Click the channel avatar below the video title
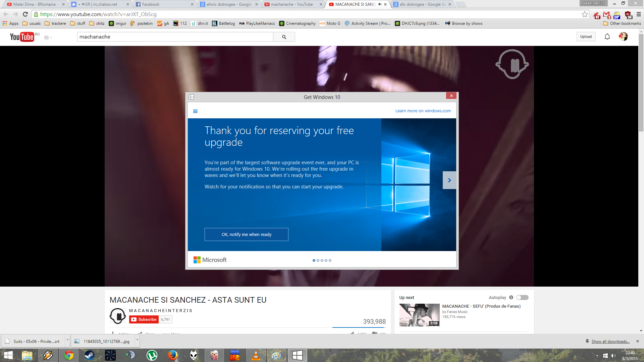The height and width of the screenshot is (362, 644). tap(118, 316)
